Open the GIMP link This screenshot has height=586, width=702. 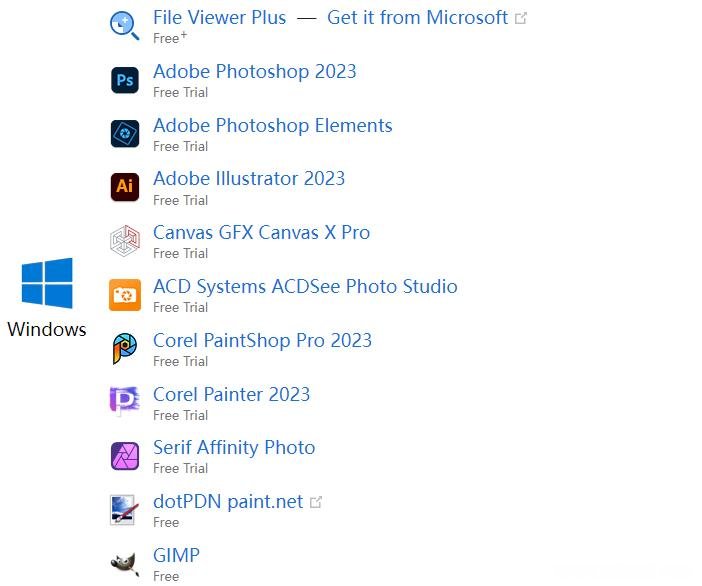[x=176, y=555]
